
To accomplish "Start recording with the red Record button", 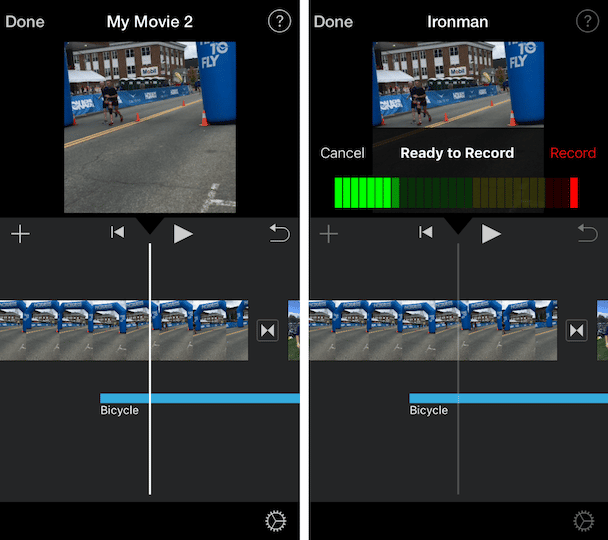I will pos(573,153).
